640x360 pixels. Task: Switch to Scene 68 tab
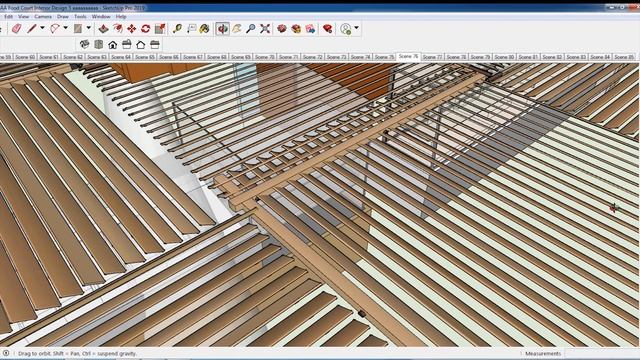(217, 57)
